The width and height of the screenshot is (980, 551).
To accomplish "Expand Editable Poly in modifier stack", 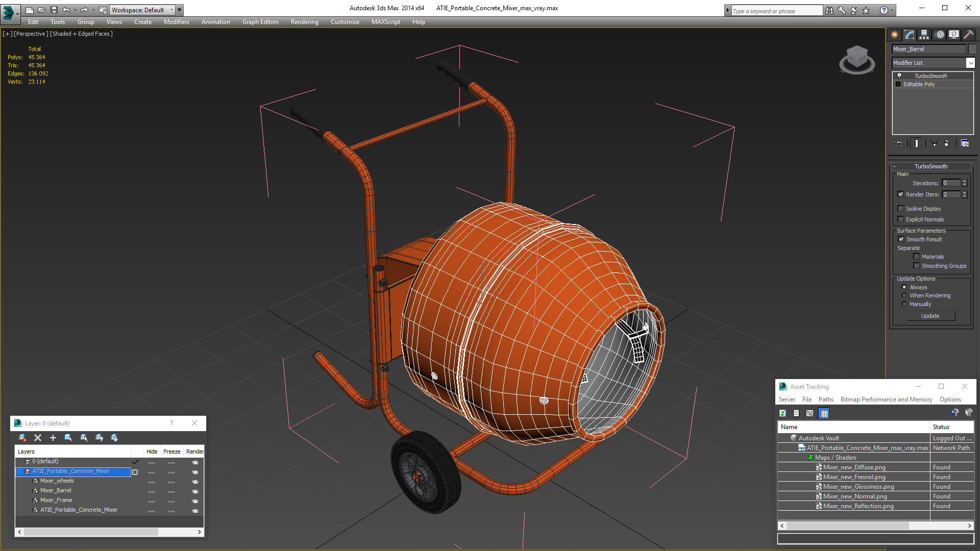I will click(898, 84).
